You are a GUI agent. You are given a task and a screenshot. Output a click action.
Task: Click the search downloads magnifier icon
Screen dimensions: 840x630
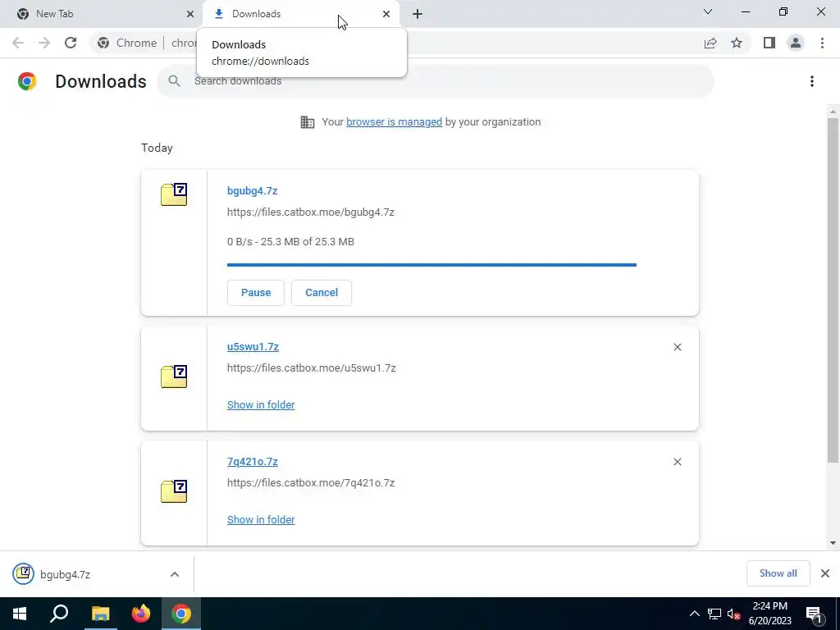(x=174, y=81)
